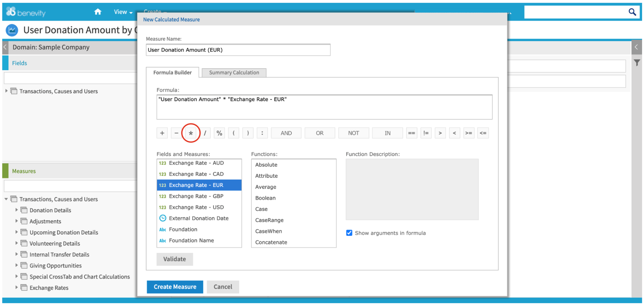Image resolution: width=644 pixels, height=306 pixels.
Task: Click the NOT operator button
Action: tap(353, 133)
